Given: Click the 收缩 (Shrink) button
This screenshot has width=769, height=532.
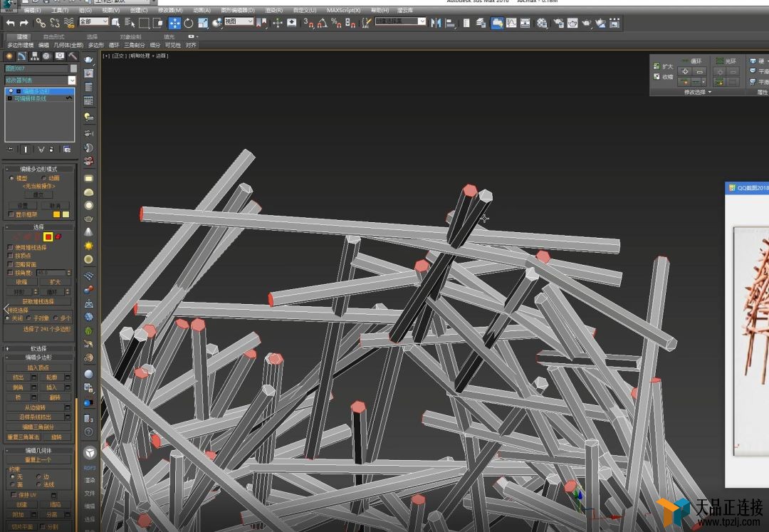Looking at the screenshot, I should tap(21, 283).
